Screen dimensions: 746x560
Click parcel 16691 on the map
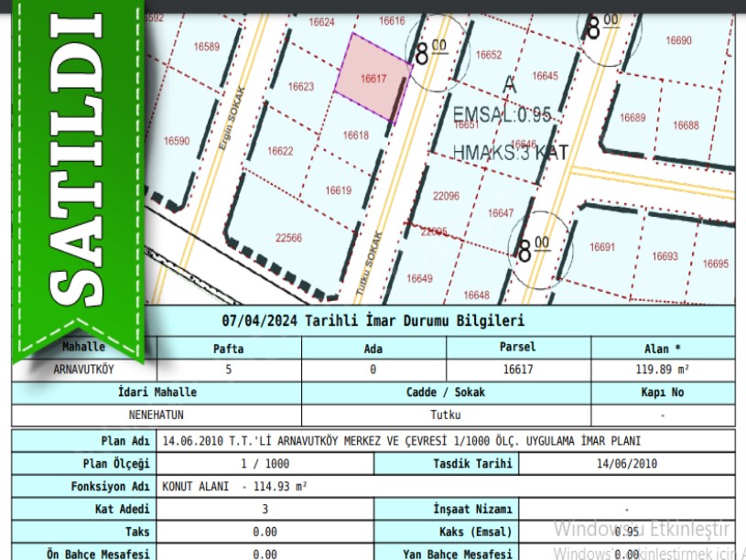tap(602, 247)
